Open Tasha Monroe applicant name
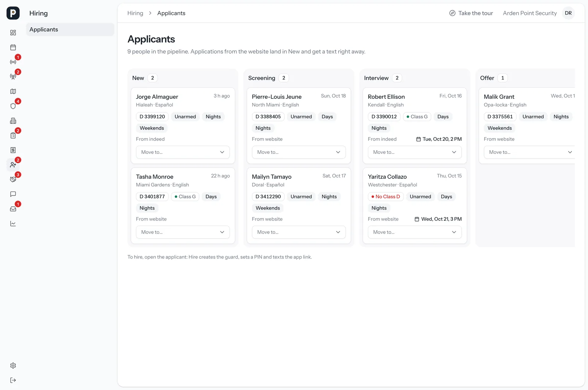The width and height of the screenshot is (588, 390). click(155, 177)
